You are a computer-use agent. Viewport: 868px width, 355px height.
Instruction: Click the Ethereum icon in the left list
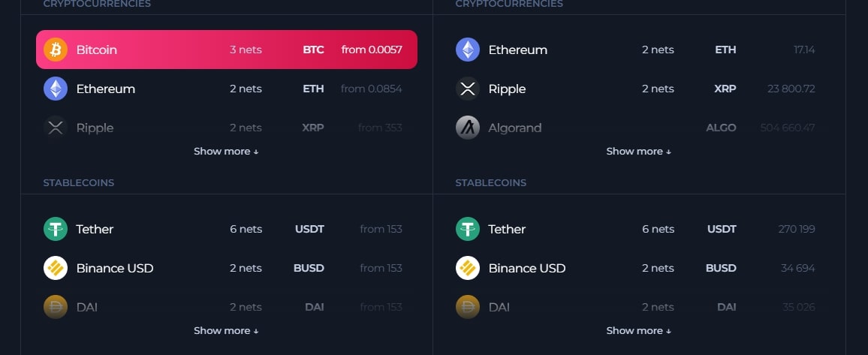pyautogui.click(x=56, y=89)
